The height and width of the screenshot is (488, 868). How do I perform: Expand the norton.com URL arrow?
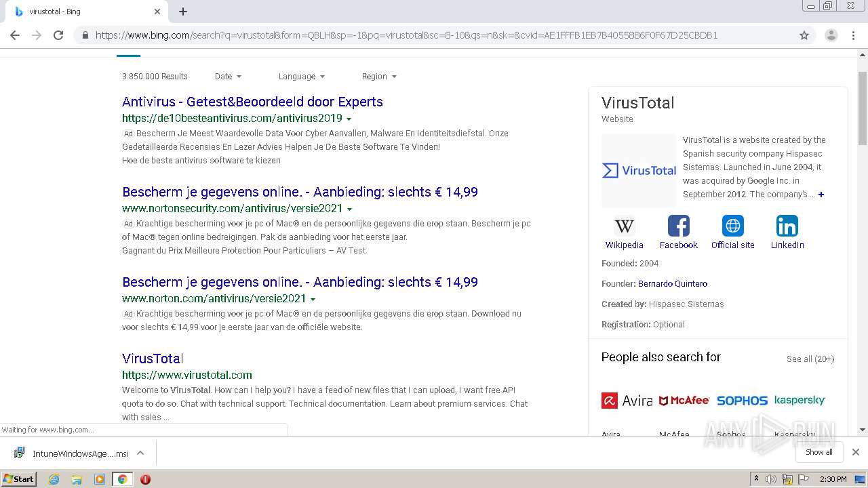point(313,299)
